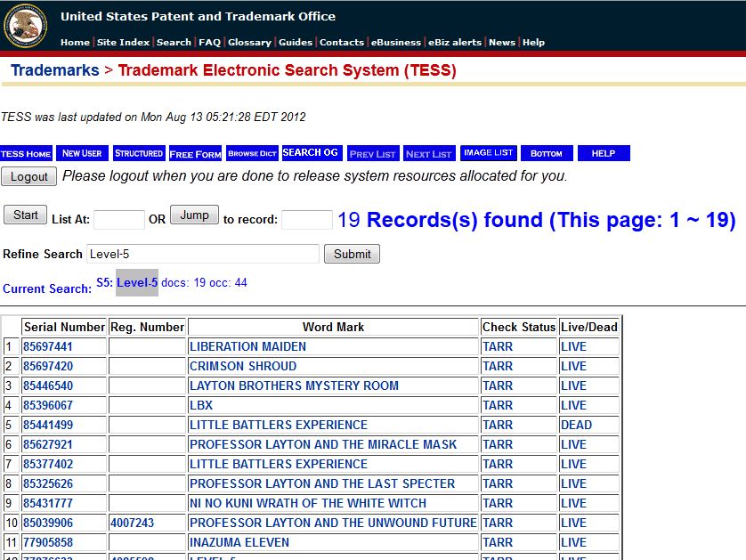The height and width of the screenshot is (560, 746).
Task: Open serial number 85697441
Action: click(x=48, y=346)
